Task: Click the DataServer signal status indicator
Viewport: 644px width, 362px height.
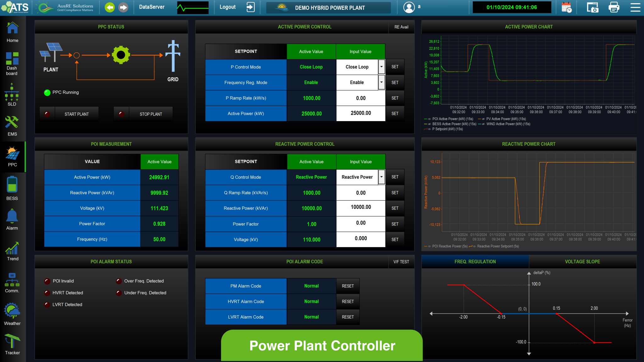Action: coord(192,8)
